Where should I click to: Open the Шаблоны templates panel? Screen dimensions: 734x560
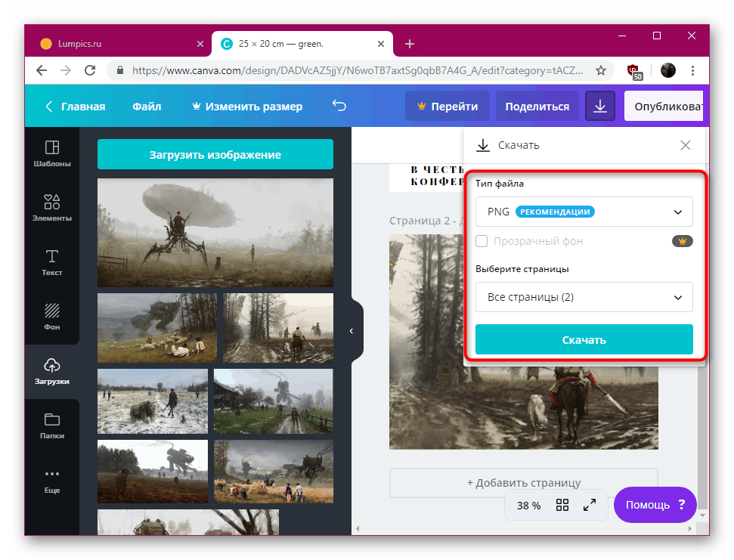click(52, 153)
